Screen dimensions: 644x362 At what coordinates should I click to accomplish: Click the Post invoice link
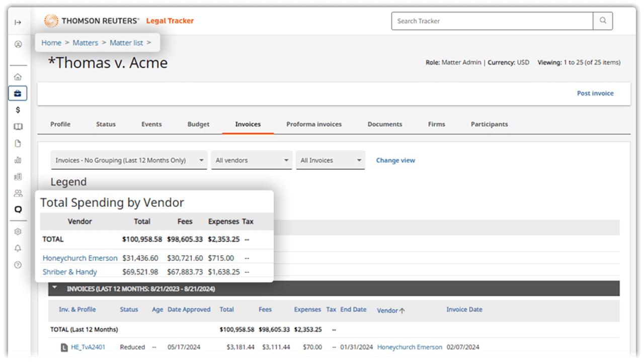(595, 93)
